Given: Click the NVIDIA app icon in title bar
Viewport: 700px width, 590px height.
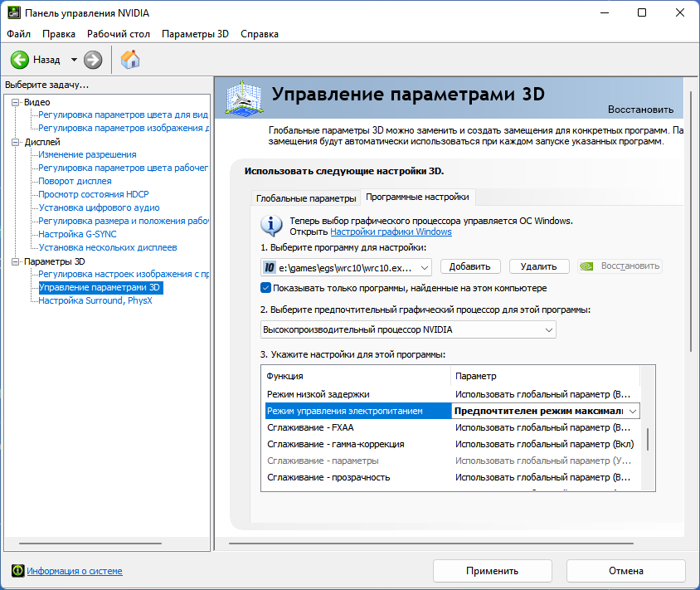Looking at the screenshot, I should coord(14,12).
